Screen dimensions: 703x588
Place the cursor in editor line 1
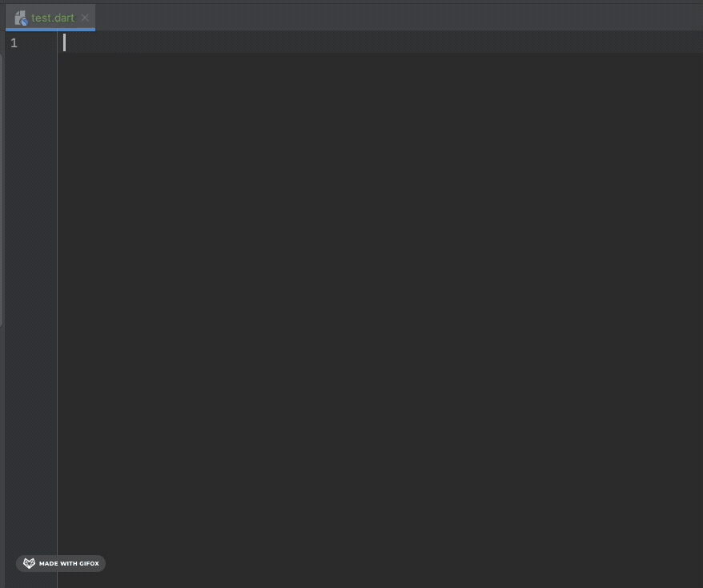pyautogui.click(x=380, y=42)
